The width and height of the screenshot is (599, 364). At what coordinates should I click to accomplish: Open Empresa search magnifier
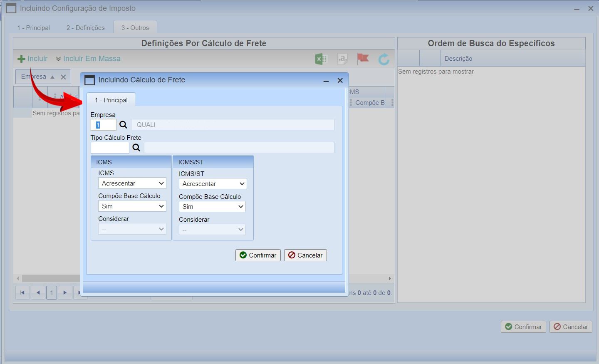(x=123, y=125)
